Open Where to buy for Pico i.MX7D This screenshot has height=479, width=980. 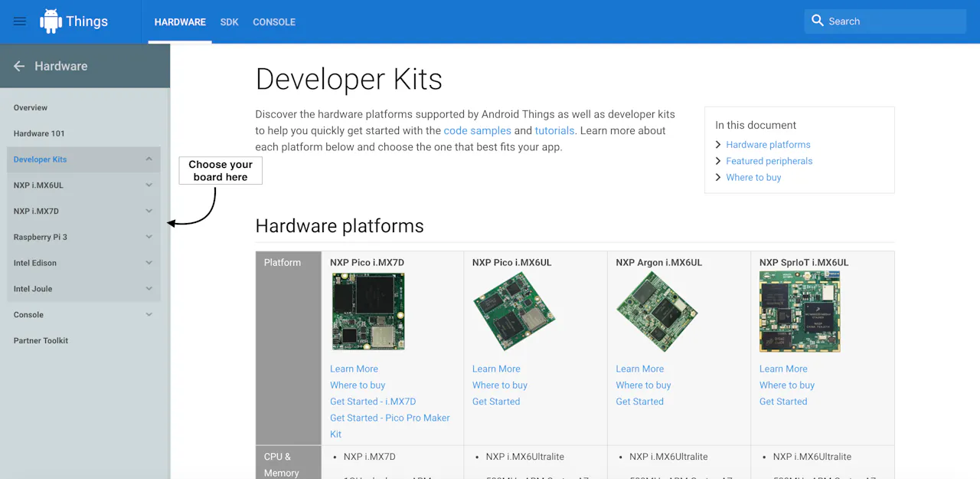coord(358,385)
